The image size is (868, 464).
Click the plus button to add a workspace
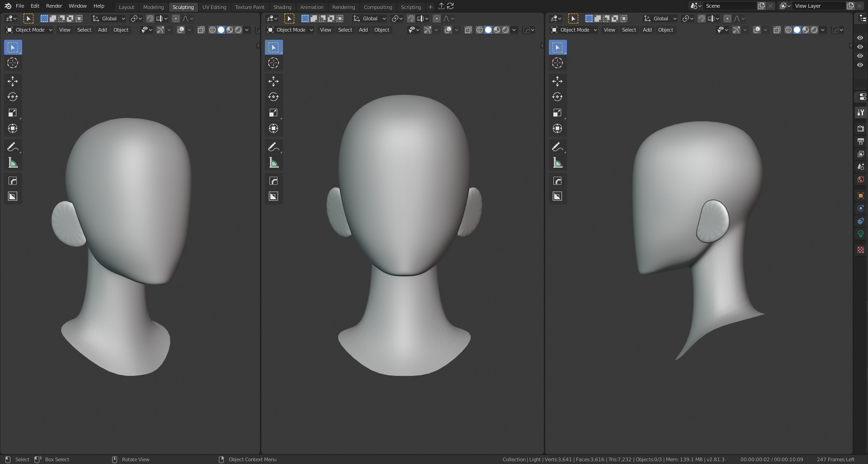click(x=430, y=7)
